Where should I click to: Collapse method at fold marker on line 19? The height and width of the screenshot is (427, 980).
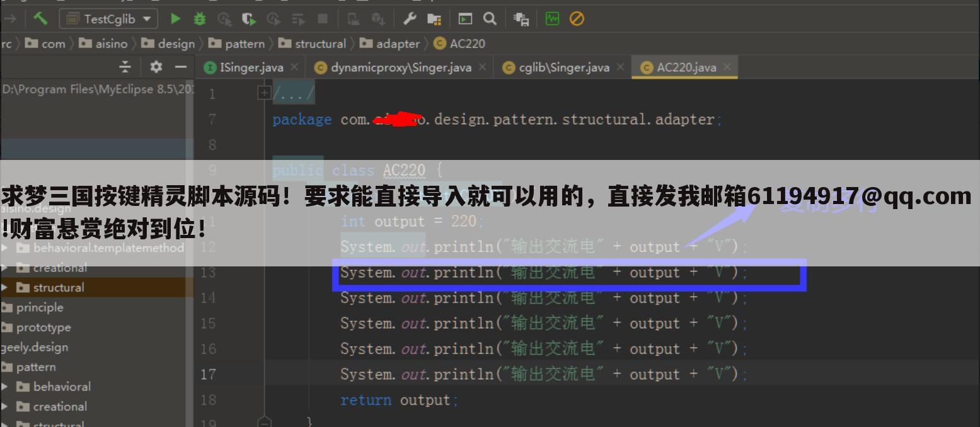click(x=264, y=422)
